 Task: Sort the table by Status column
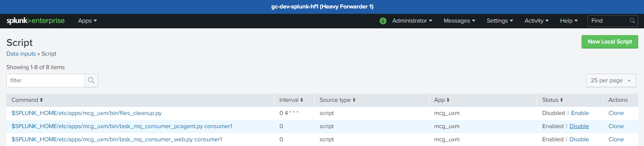click(552, 100)
